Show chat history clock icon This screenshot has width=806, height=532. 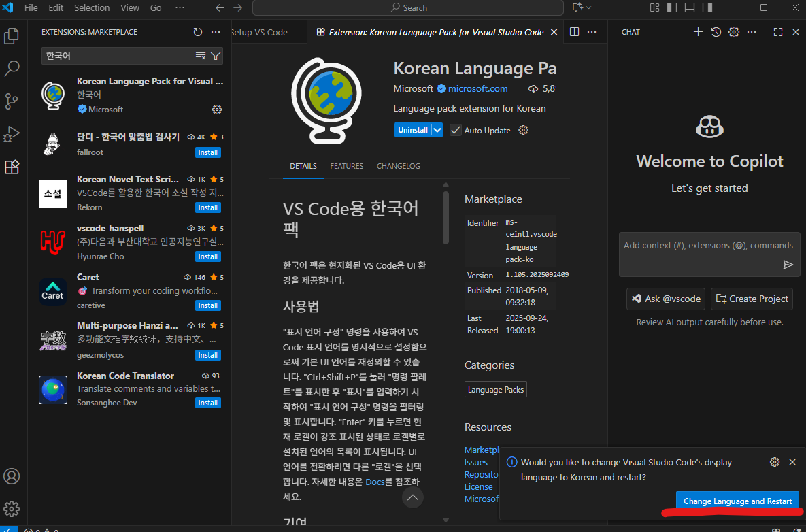point(716,32)
